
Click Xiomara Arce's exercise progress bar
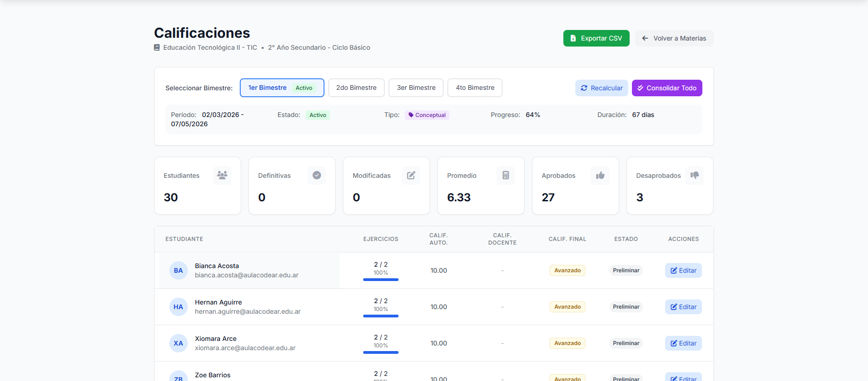pyautogui.click(x=381, y=352)
